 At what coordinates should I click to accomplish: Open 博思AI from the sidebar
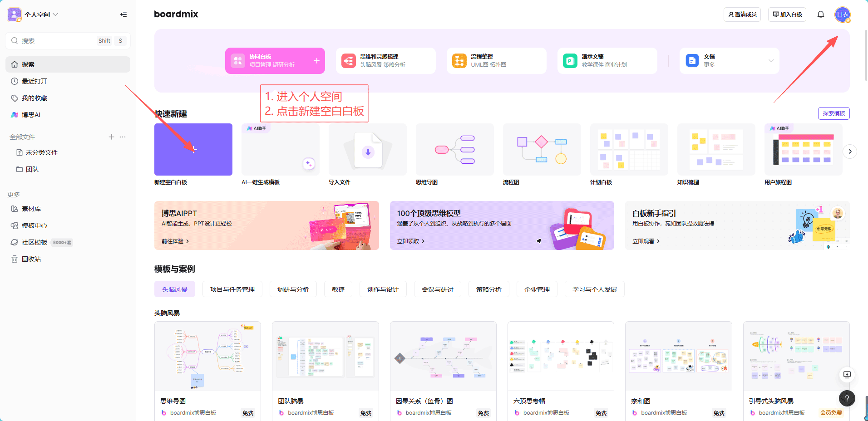tap(31, 114)
